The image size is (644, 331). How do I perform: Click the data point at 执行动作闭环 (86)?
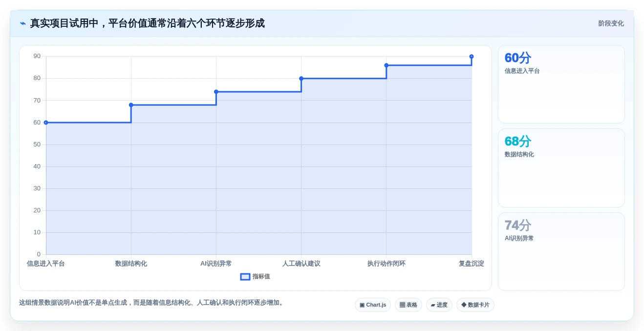click(x=386, y=65)
